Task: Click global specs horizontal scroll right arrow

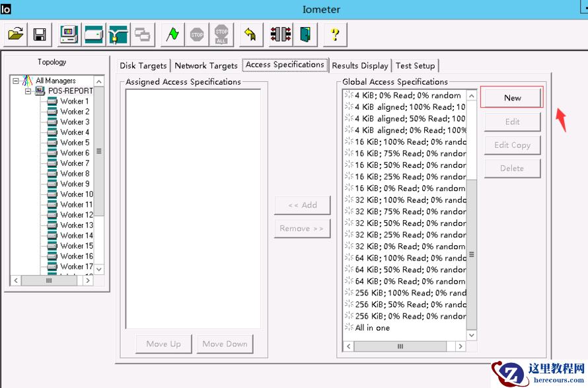Action: tap(460, 346)
